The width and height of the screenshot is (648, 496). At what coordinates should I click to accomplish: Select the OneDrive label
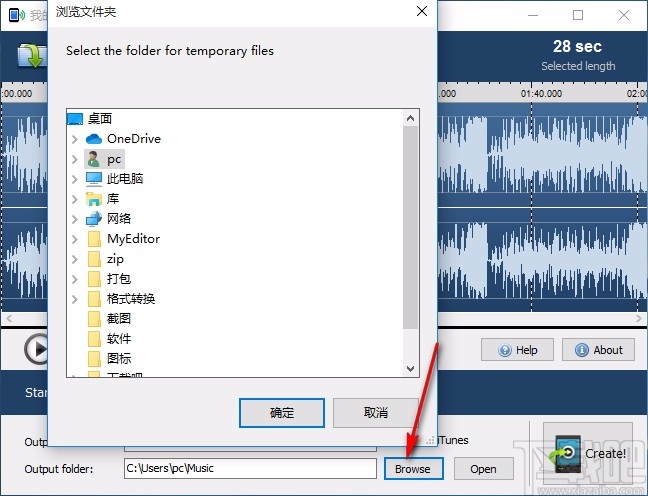pos(134,139)
